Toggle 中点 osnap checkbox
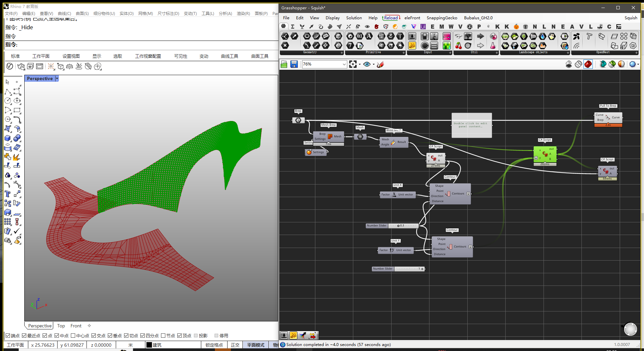 (57, 336)
